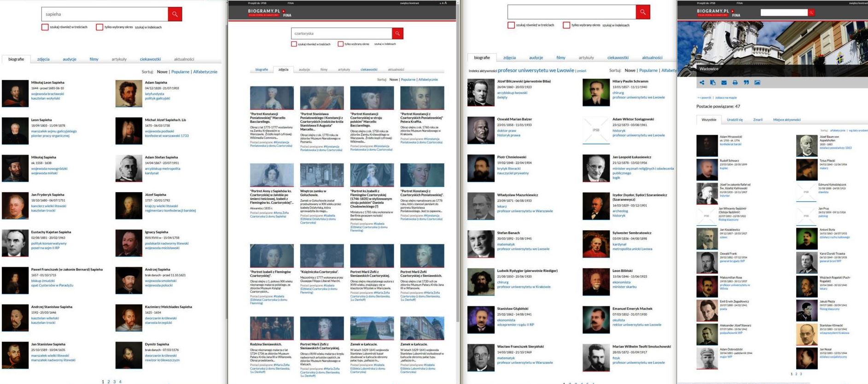868x384 pixels.
Task: Click the share icon under the Wadowice photo
Action: (x=702, y=83)
